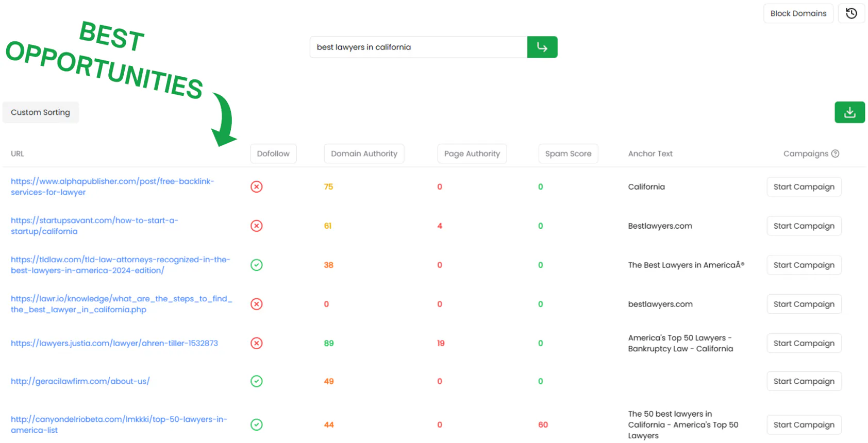Click the green search submit arrow button
This screenshot has height=443, width=868.
[x=542, y=47]
